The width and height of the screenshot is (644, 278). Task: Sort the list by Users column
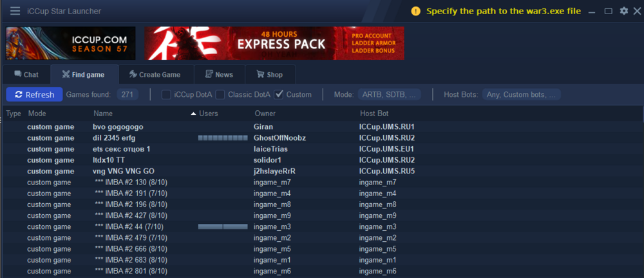209,114
